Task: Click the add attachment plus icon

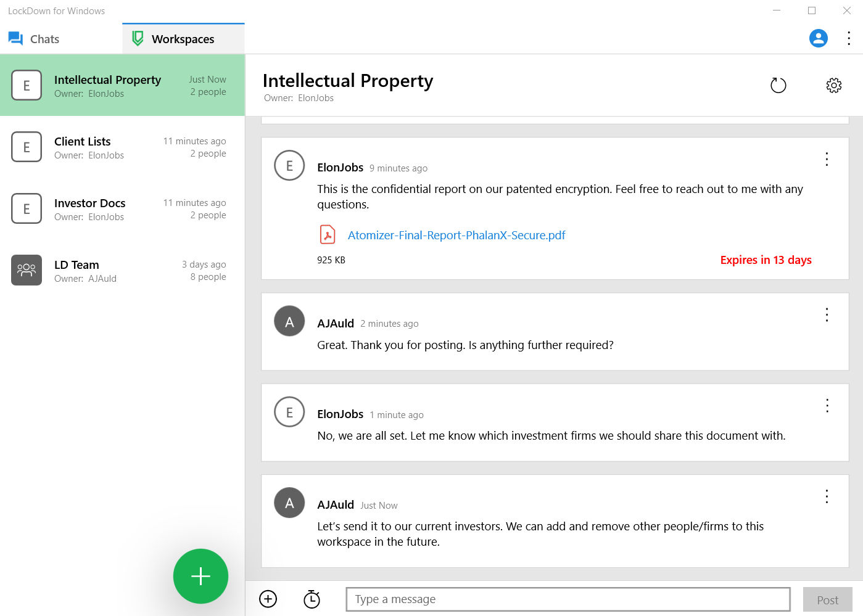Action: tap(268, 599)
